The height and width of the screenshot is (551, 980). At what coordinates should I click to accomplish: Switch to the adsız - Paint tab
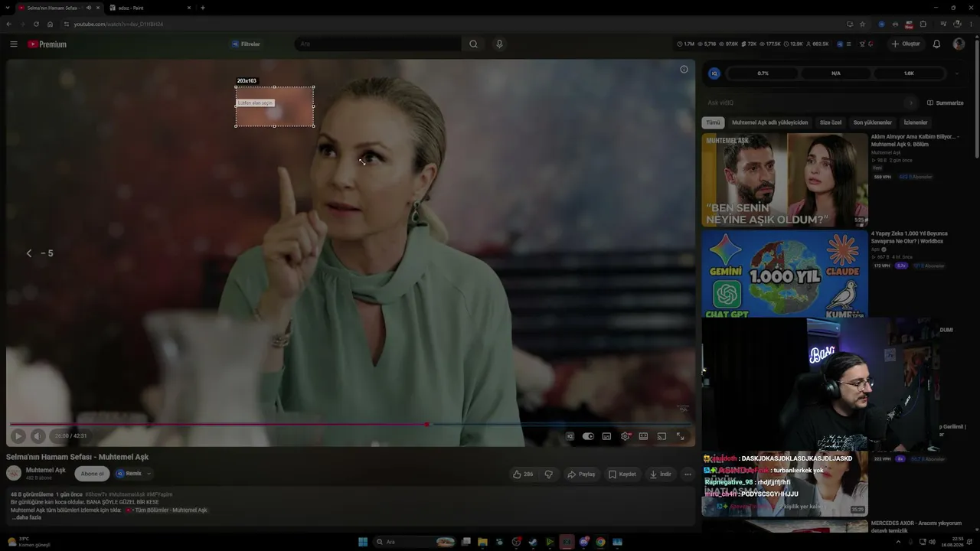[150, 8]
